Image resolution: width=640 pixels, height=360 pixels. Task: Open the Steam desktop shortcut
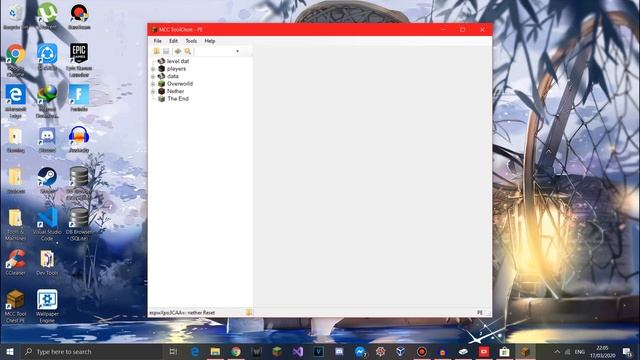pyautogui.click(x=47, y=180)
